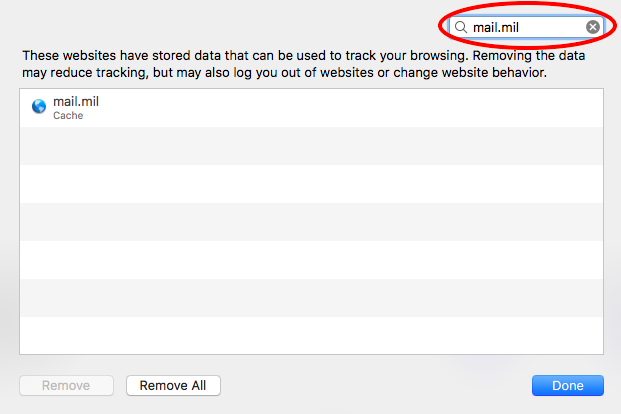Clear the search field with X icon

click(x=593, y=27)
